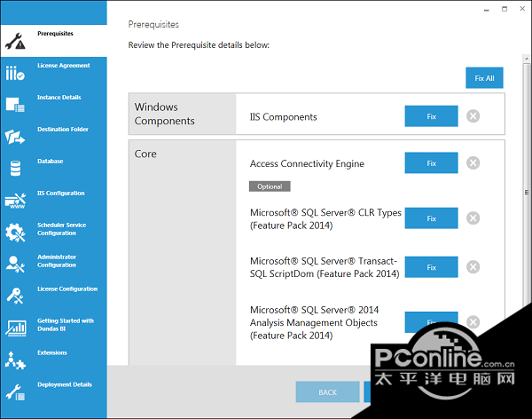Click the License Agreement sidebar icon

click(15, 73)
